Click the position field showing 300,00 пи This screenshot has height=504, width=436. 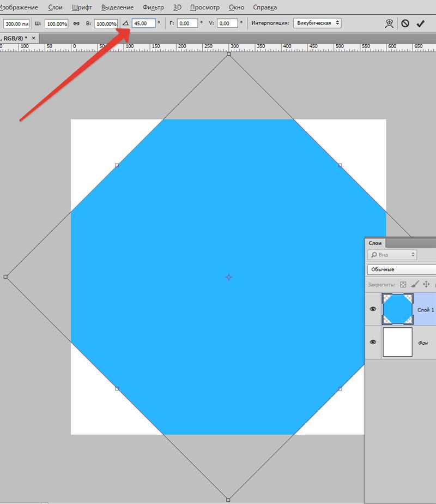tap(16, 23)
